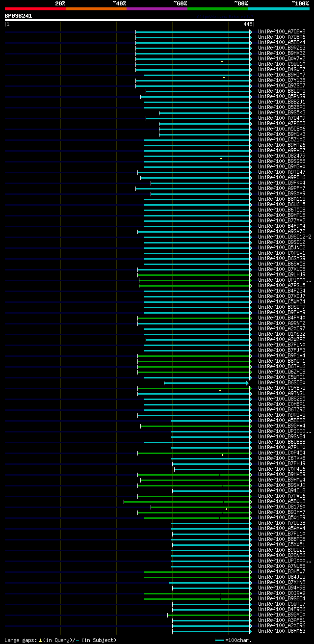
Task: Select hit label UniRef100_B9GYQ0
Action: [x=282, y=615]
